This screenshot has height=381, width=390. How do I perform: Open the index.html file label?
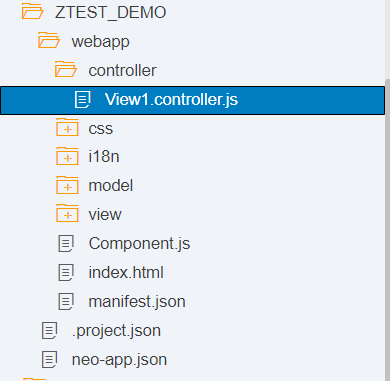pyautogui.click(x=126, y=272)
